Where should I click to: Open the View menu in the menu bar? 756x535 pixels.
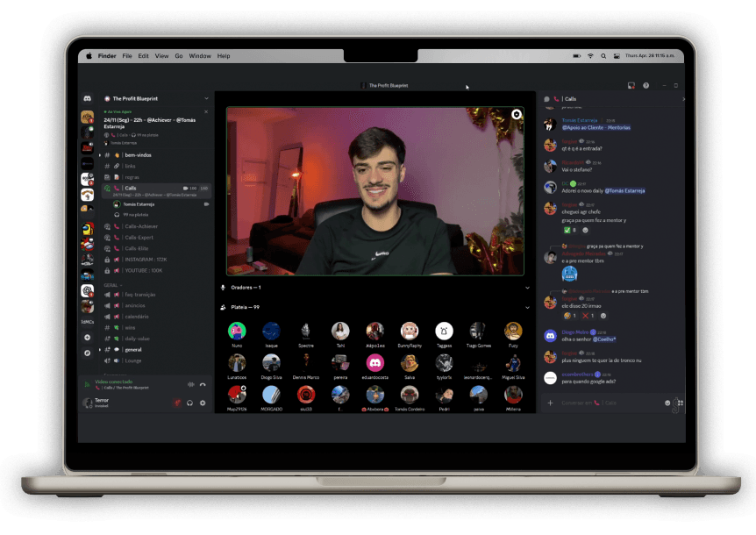(161, 56)
